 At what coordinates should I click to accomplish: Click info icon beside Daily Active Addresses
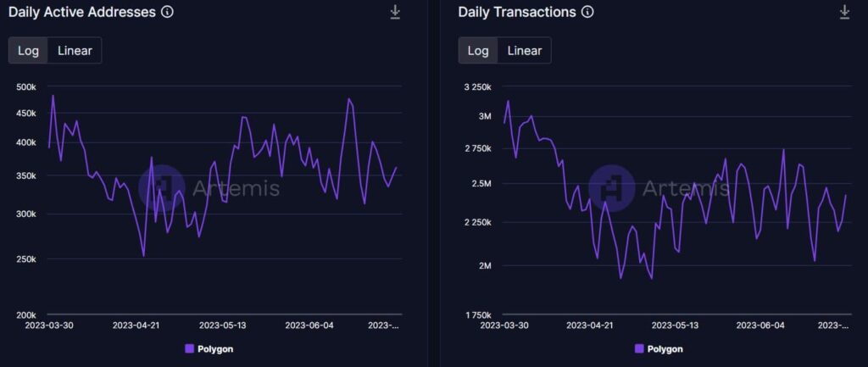167,12
